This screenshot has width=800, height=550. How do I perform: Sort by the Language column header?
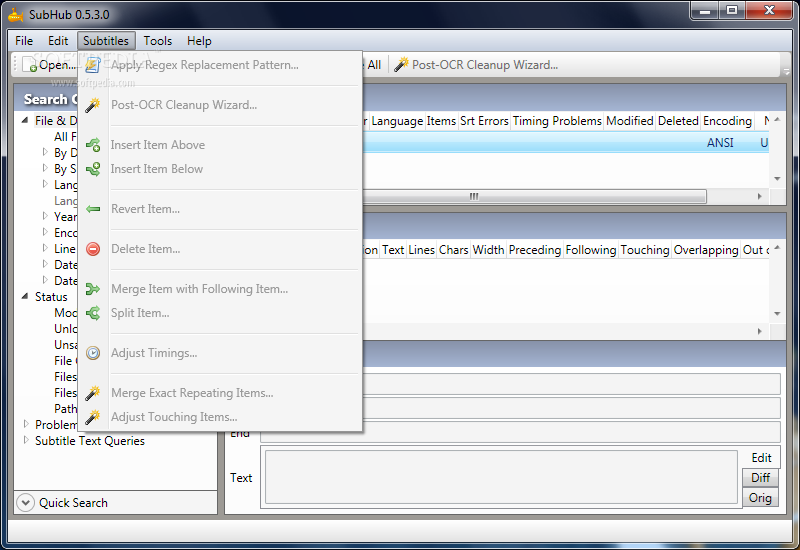coord(397,121)
